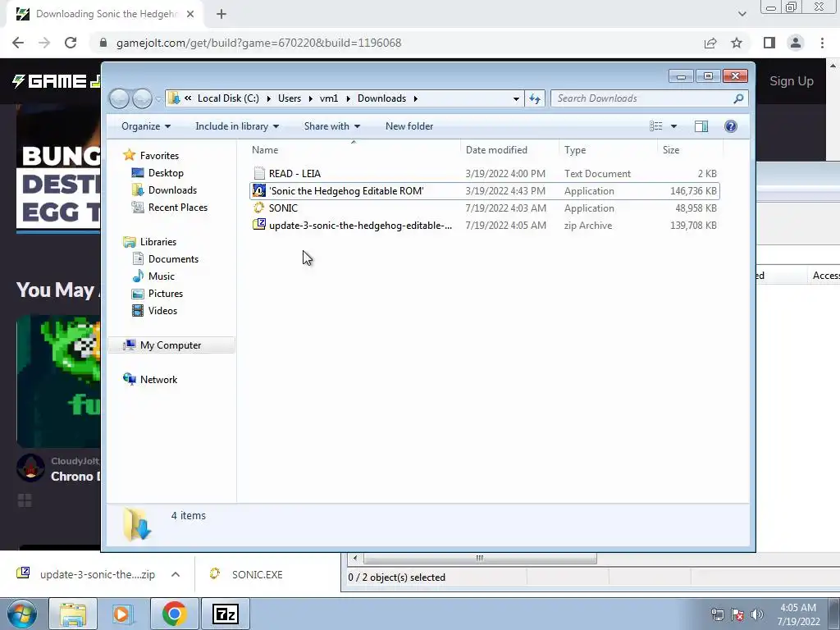Open Windows Start orb
Viewport: 840px width, 630px height.
click(x=22, y=614)
